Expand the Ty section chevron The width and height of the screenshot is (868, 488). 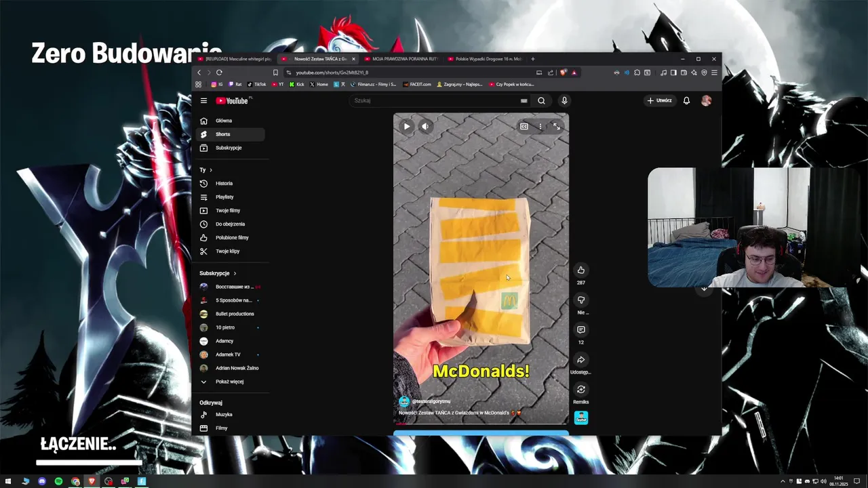(x=211, y=170)
